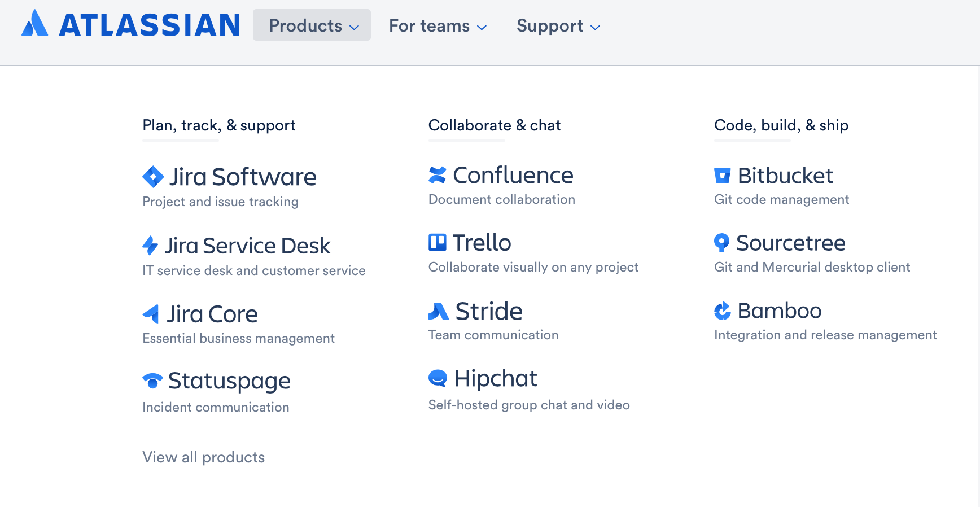Image resolution: width=980 pixels, height=507 pixels.
Task: Click 'Essential business management' description
Action: (239, 338)
